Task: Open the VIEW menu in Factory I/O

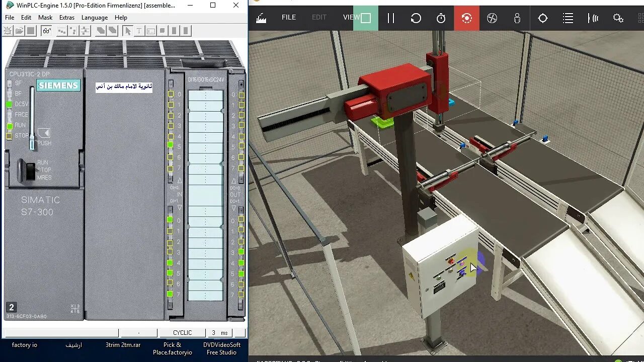Action: pos(351,17)
